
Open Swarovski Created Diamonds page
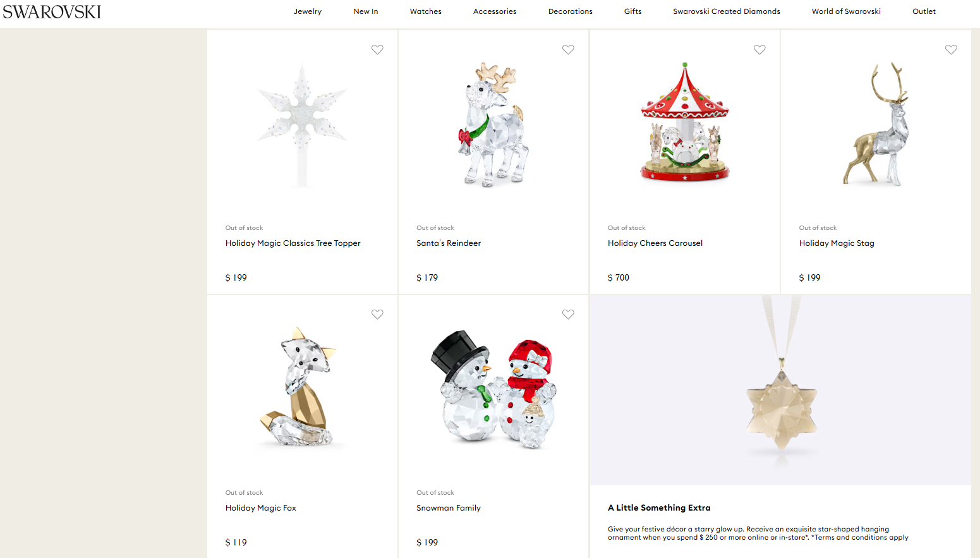(x=727, y=11)
